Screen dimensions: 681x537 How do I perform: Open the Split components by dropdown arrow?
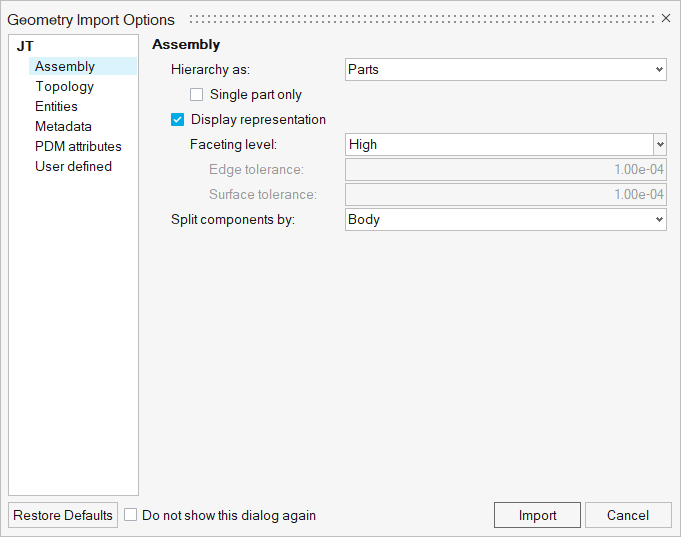point(659,219)
